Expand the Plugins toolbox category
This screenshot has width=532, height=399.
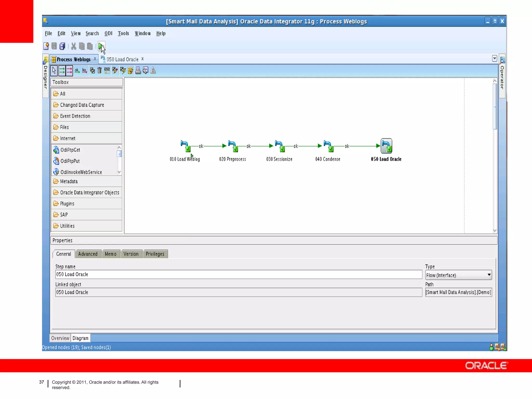click(x=87, y=204)
